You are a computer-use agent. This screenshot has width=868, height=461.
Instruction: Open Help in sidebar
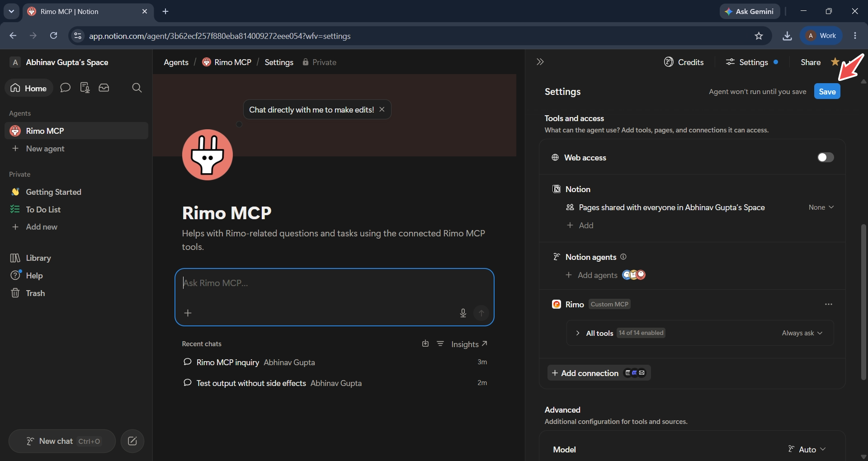76,275
